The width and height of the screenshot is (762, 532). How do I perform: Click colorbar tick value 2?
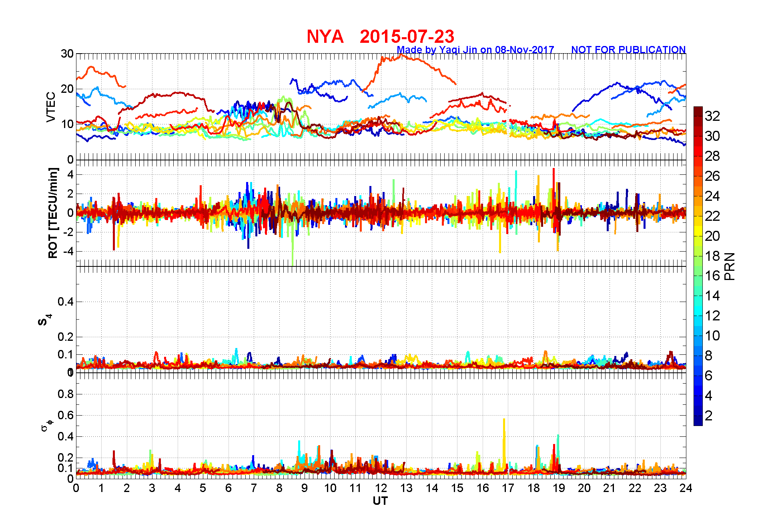[708, 416]
